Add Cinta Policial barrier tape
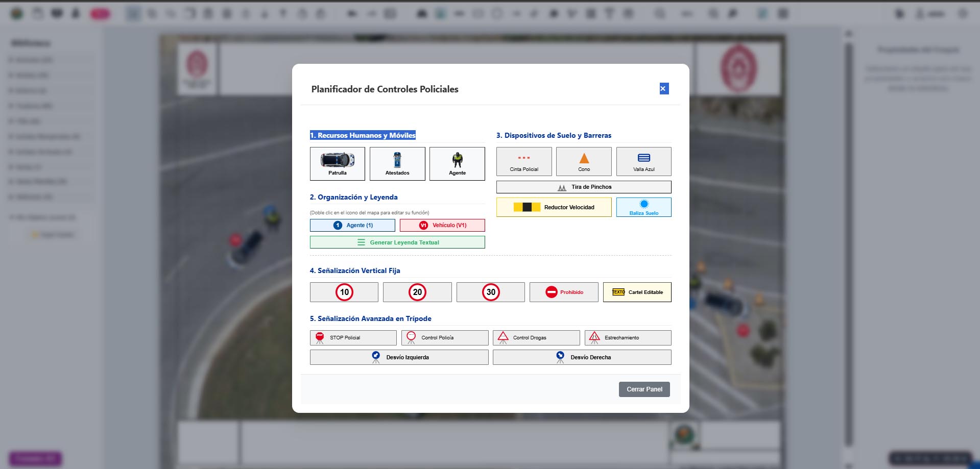Screen dimensions: 980x469 point(524,161)
